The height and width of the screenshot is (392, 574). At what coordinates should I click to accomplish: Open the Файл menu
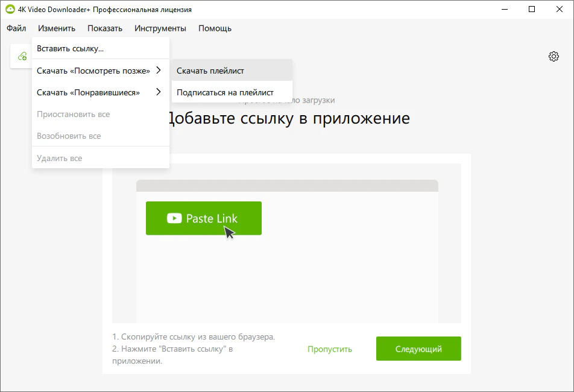[16, 28]
